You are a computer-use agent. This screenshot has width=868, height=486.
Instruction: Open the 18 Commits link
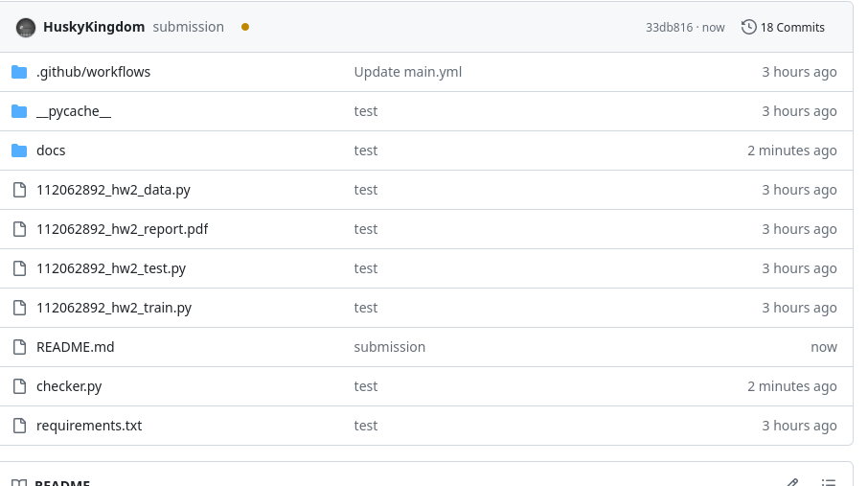coord(792,27)
